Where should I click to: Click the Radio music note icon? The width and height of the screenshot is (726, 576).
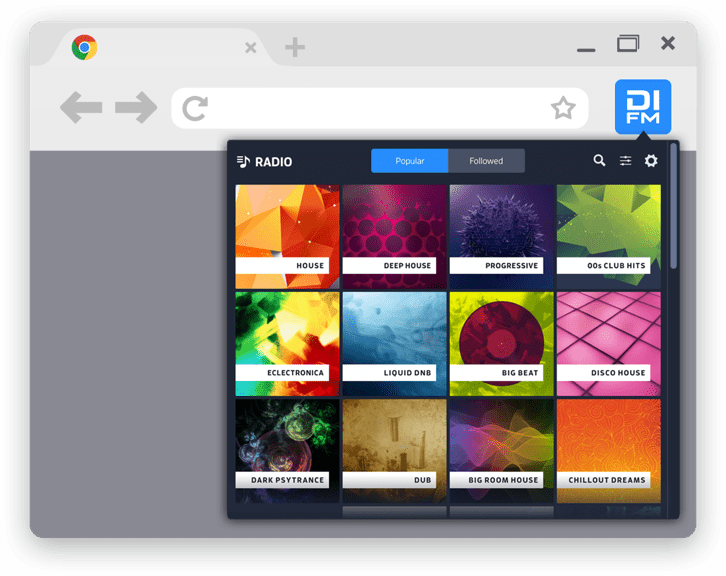tap(243, 161)
